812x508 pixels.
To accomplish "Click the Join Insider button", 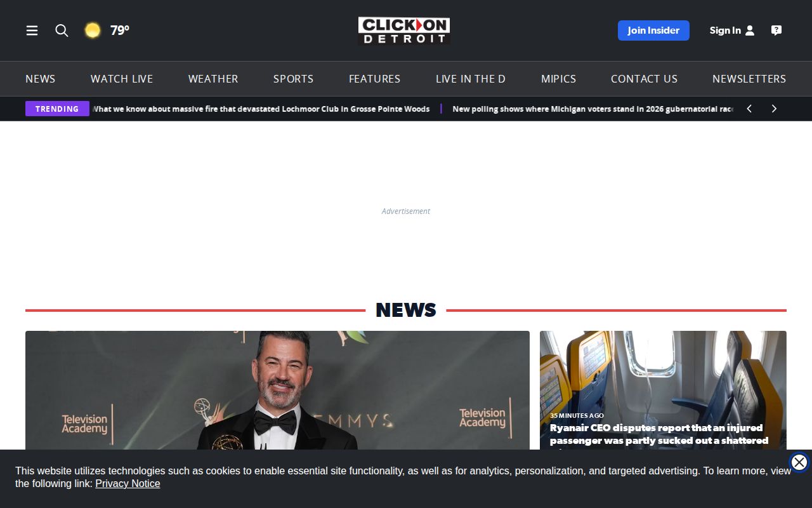I will (x=653, y=30).
